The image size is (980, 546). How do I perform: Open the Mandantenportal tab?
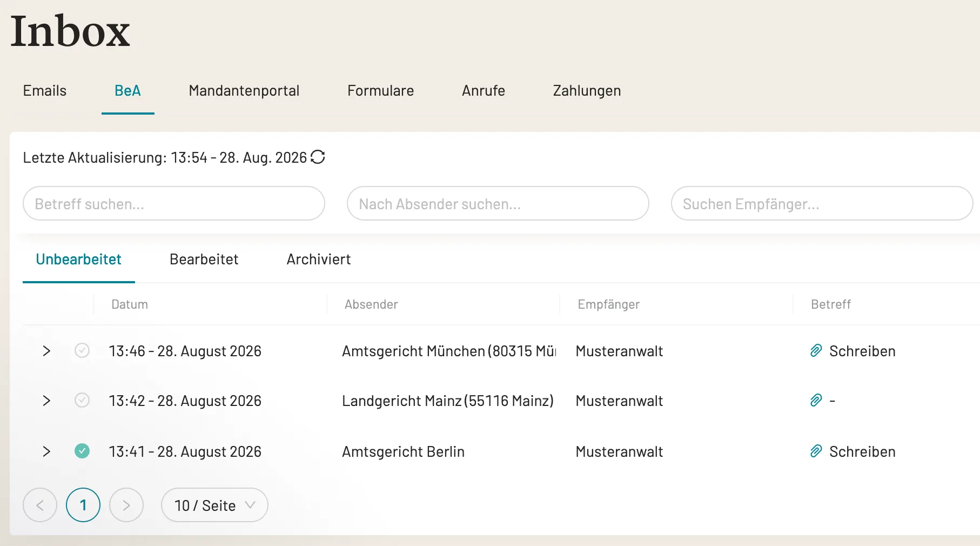coord(244,91)
